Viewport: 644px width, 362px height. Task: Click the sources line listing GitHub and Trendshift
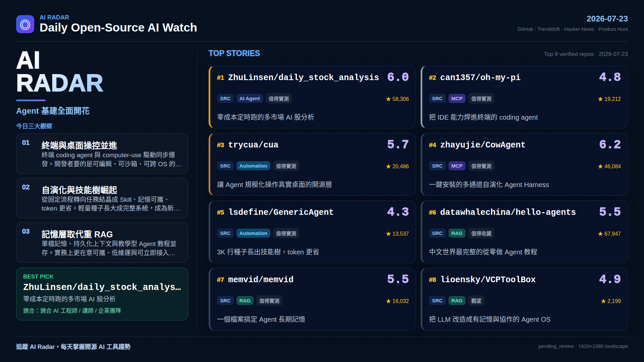tap(573, 29)
